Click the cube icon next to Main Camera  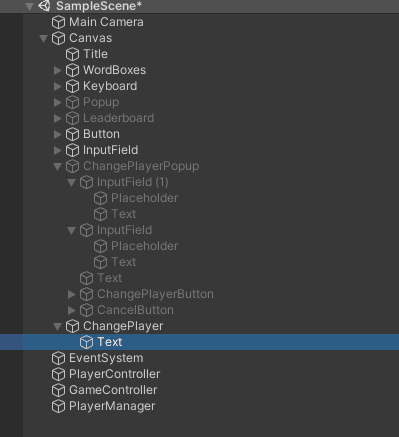tap(58, 22)
